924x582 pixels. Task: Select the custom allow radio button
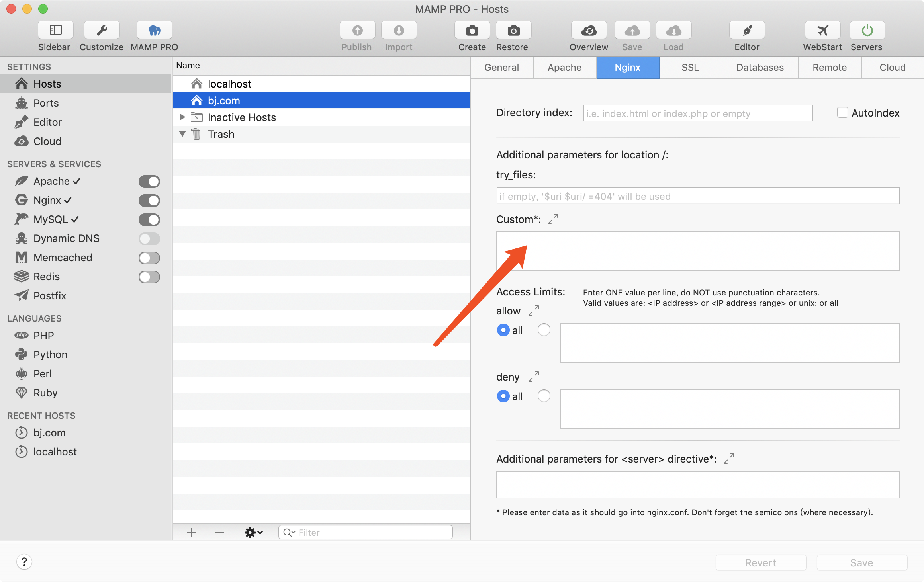point(544,330)
